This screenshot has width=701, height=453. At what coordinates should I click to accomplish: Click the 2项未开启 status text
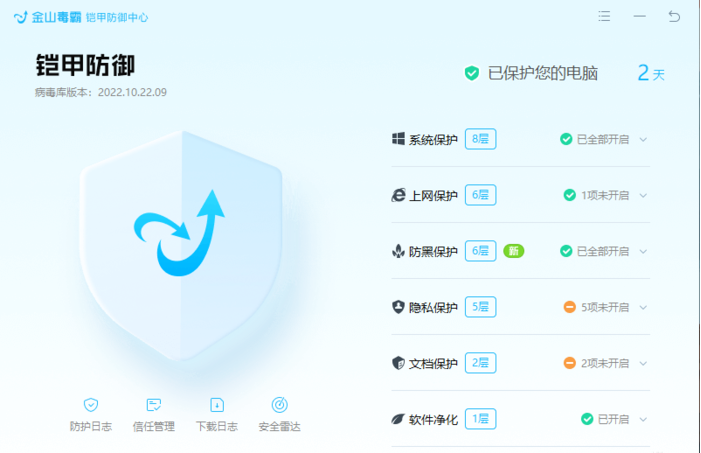point(605,364)
